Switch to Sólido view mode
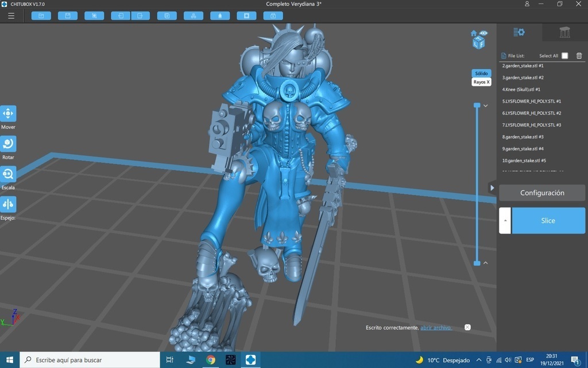 [x=481, y=73]
